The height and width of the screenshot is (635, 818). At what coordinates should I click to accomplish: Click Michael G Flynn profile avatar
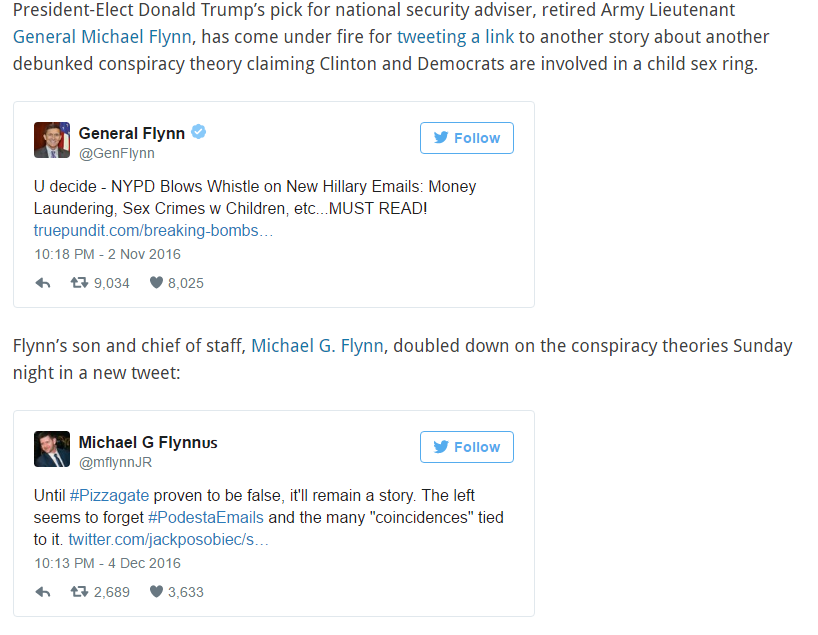pos(52,449)
